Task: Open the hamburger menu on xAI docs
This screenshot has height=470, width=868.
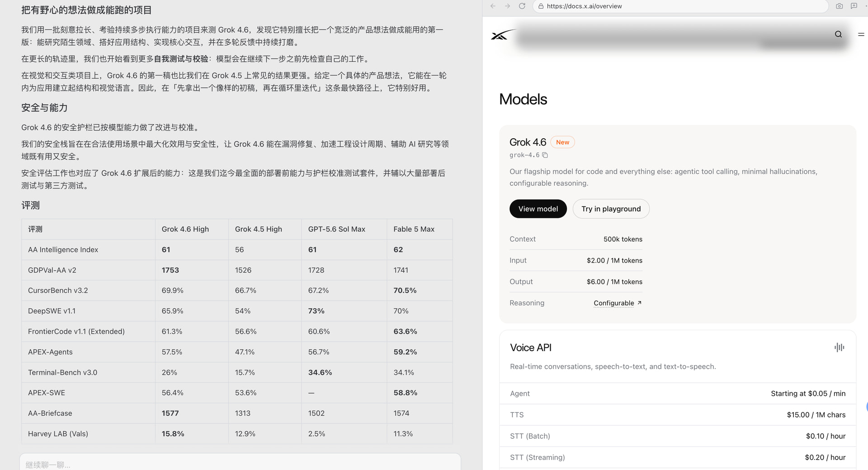Action: click(x=861, y=34)
